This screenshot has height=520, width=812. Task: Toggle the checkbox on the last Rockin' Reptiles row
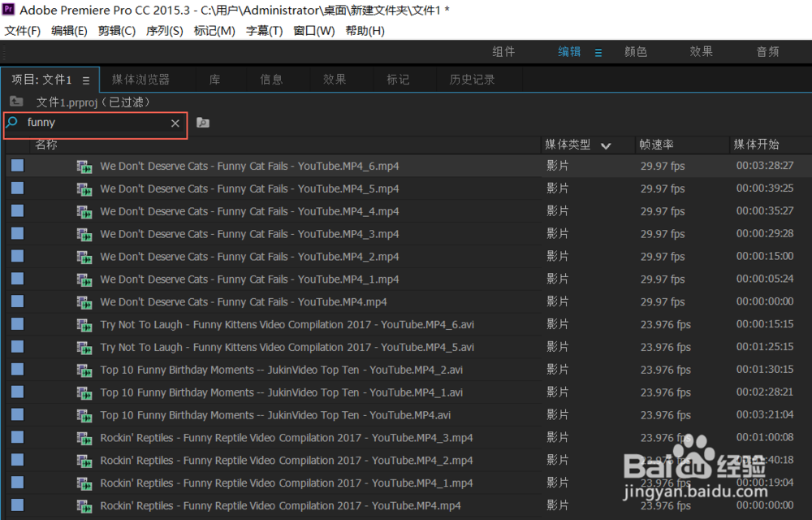(18, 505)
